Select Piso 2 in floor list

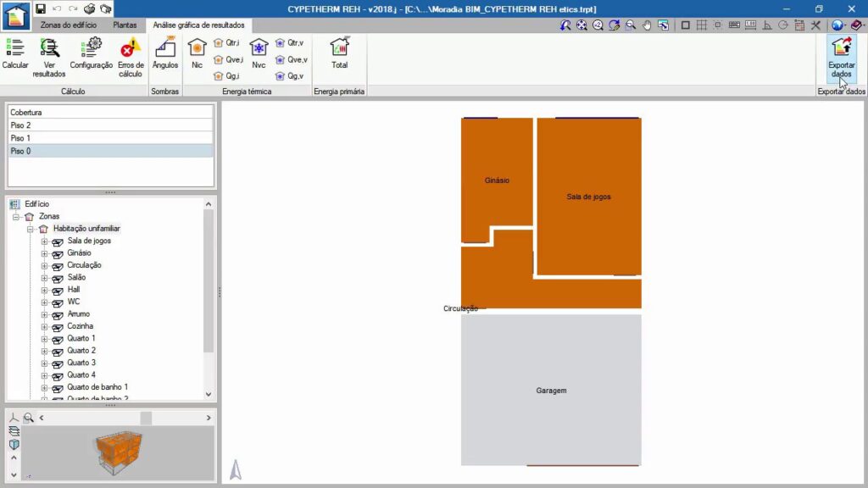(x=110, y=125)
